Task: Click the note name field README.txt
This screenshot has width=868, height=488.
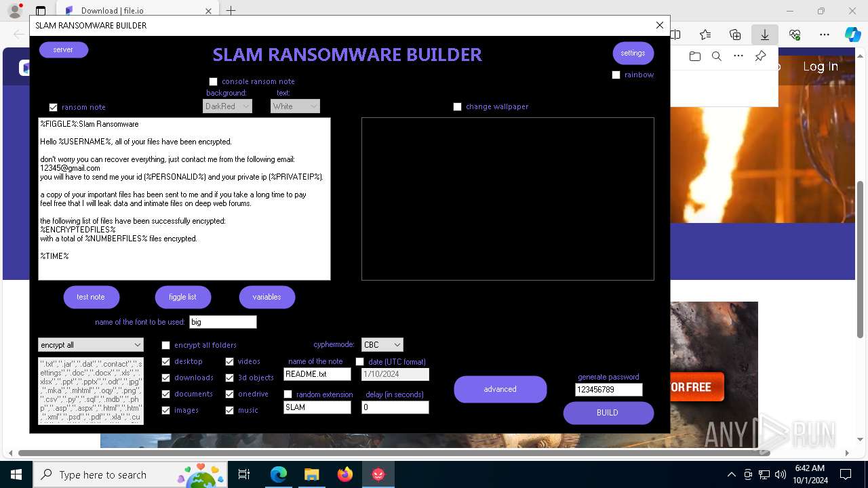Action: [x=317, y=374]
